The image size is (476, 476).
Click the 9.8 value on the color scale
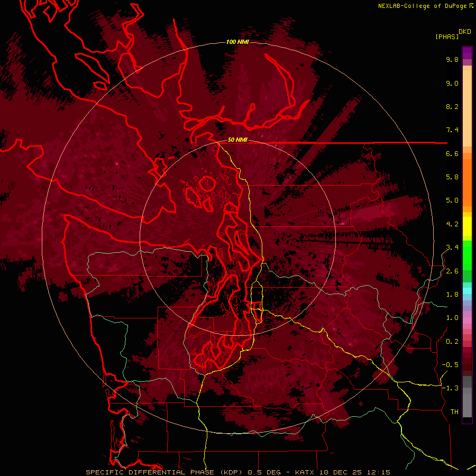[x=452, y=59]
